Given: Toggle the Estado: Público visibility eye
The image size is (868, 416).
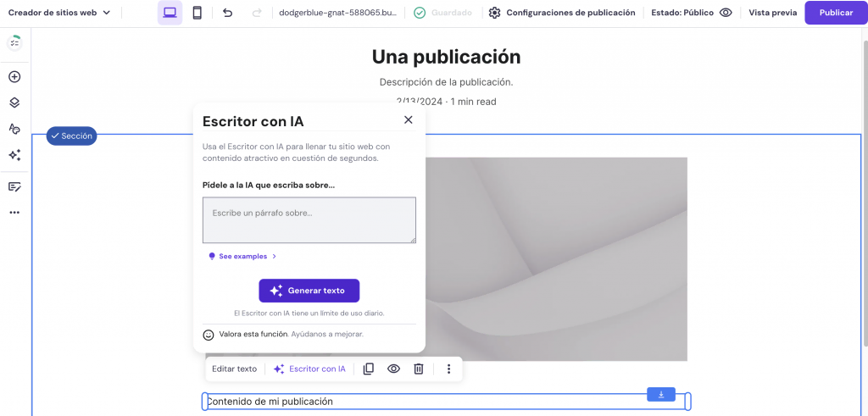Looking at the screenshot, I should (x=726, y=13).
